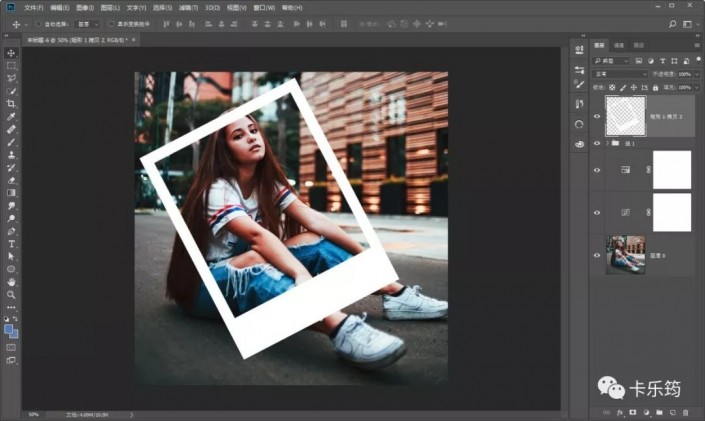Image resolution: width=705 pixels, height=421 pixels.
Task: Open the Brush Settings panel icon
Action: [579, 84]
